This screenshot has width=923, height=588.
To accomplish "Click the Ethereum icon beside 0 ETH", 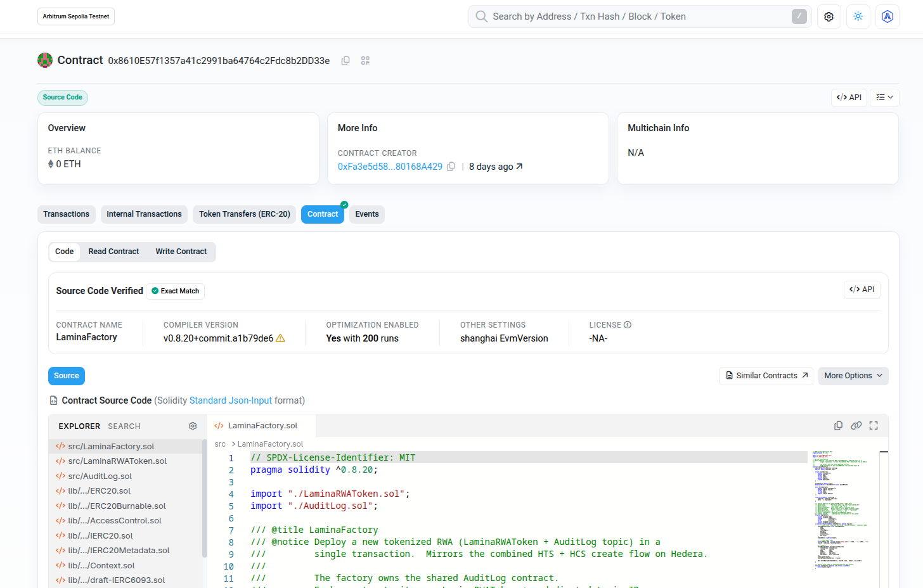I will point(51,164).
